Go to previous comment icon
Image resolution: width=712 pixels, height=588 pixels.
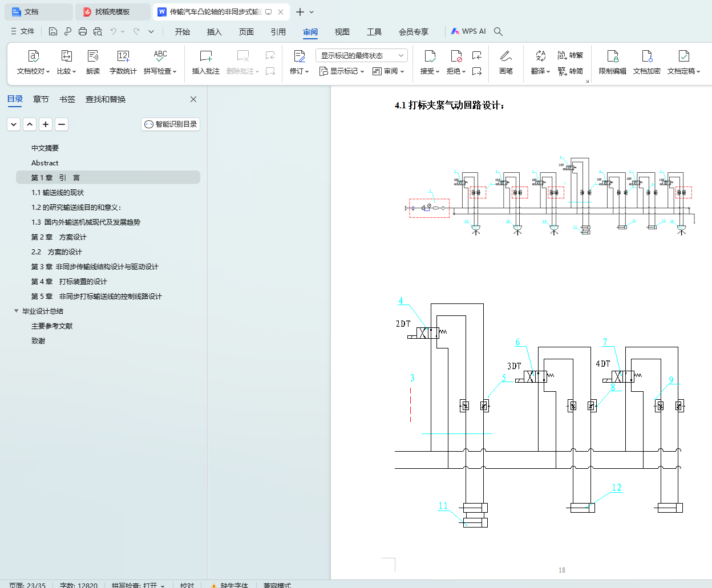click(x=270, y=55)
